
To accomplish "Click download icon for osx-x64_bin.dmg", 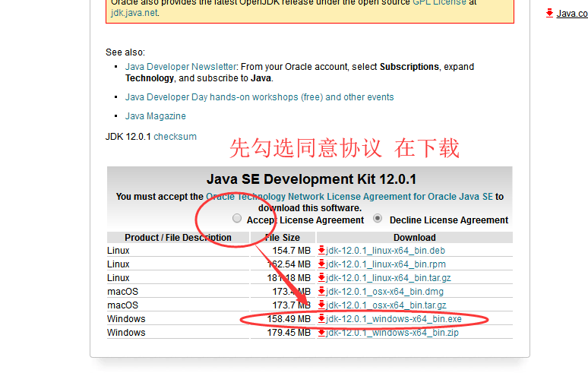I will coord(321,291).
